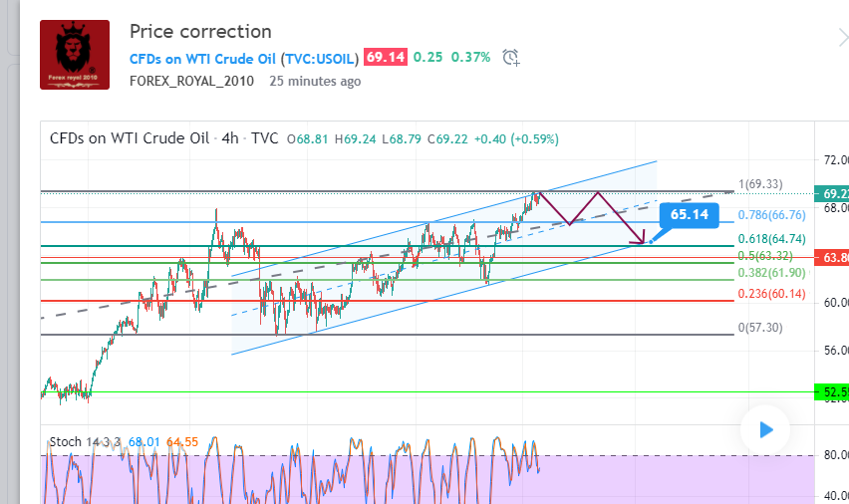
Task: Click the '25 minutes ago' timestamp
Action: (x=315, y=81)
